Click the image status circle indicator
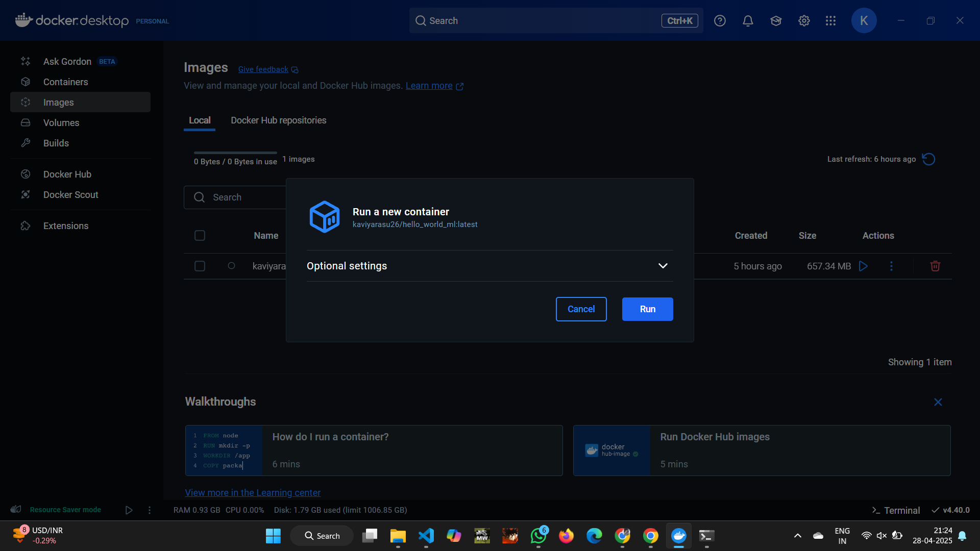980x551 pixels. (231, 266)
